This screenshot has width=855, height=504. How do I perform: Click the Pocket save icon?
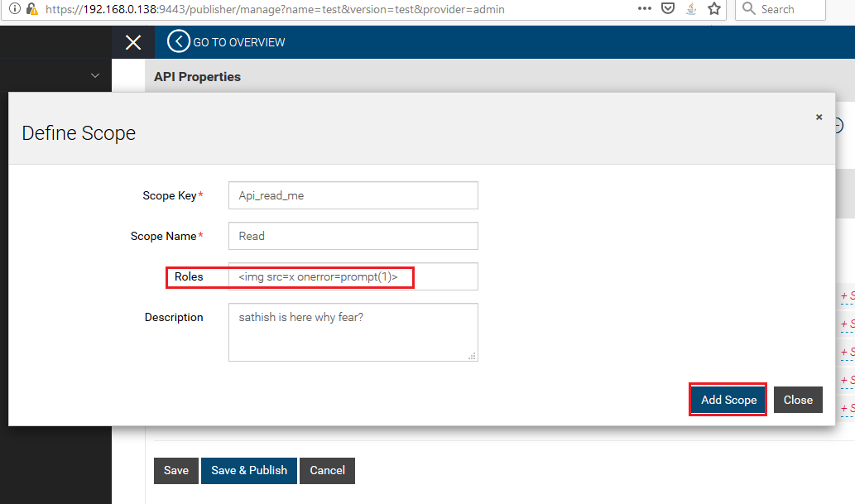pyautogui.click(x=668, y=9)
